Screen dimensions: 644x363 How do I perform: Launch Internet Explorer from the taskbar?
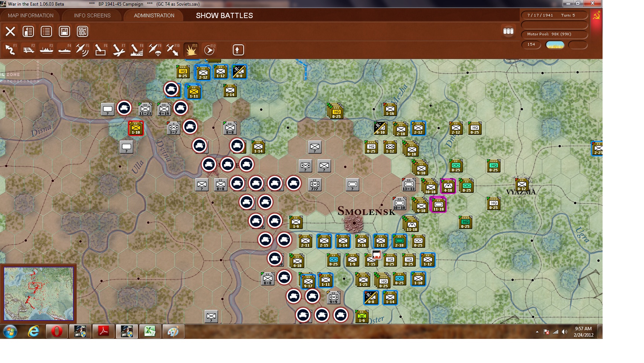(x=34, y=332)
